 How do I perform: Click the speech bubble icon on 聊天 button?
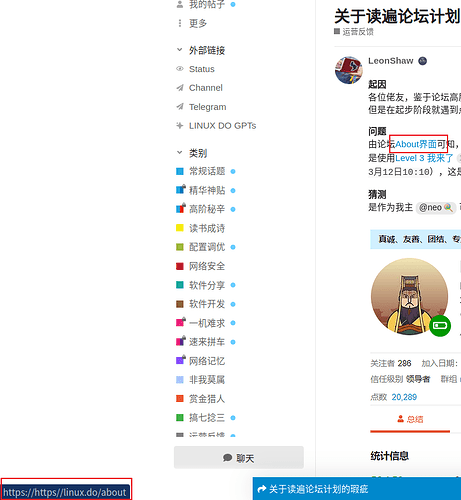[227, 458]
